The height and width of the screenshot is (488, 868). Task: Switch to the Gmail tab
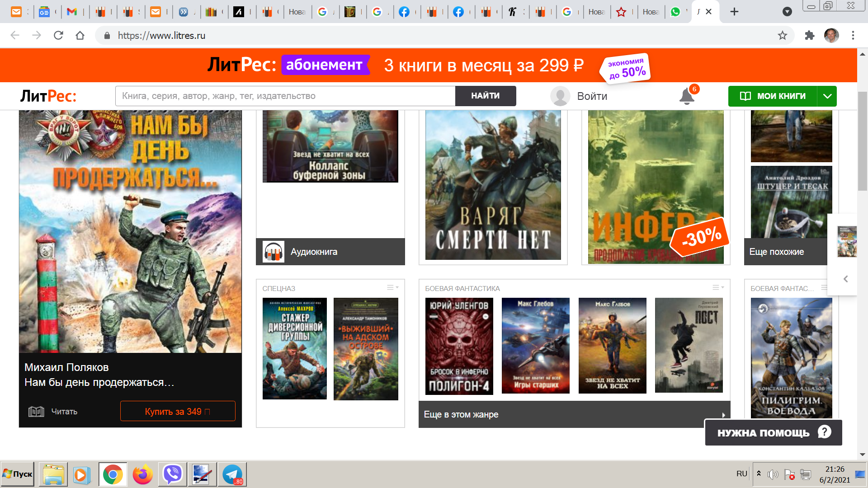coord(72,12)
